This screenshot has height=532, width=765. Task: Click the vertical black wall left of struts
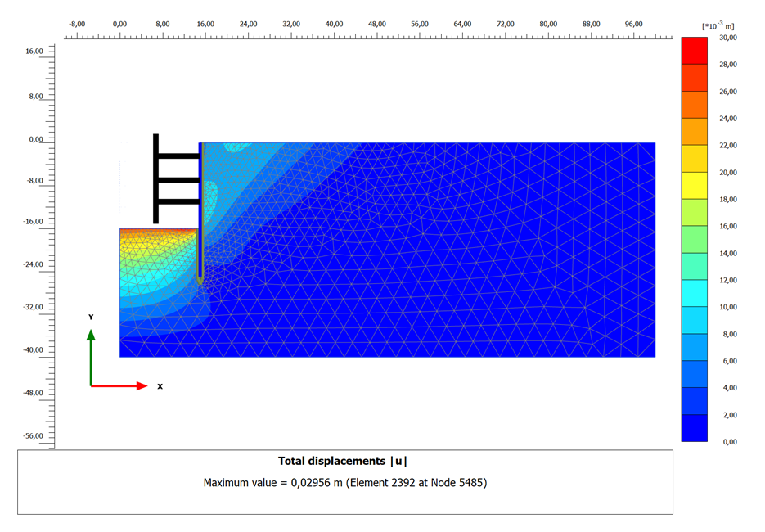pos(155,178)
